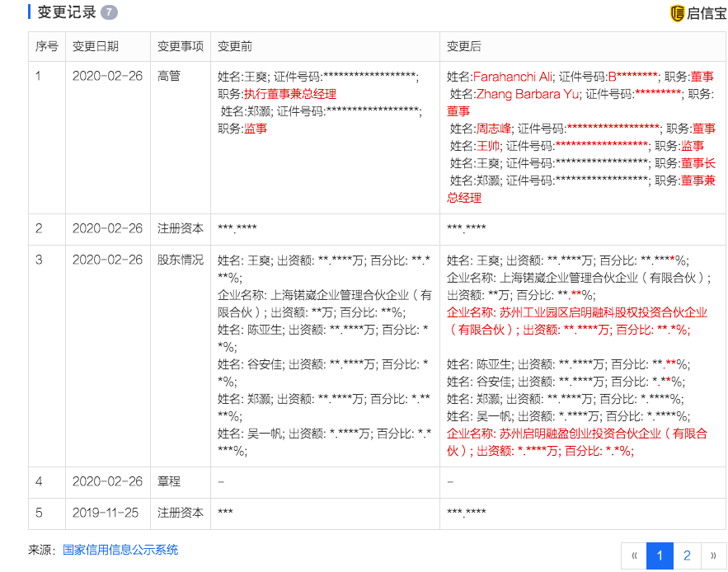
Task: Click the previous page « arrow
Action: pos(635,556)
